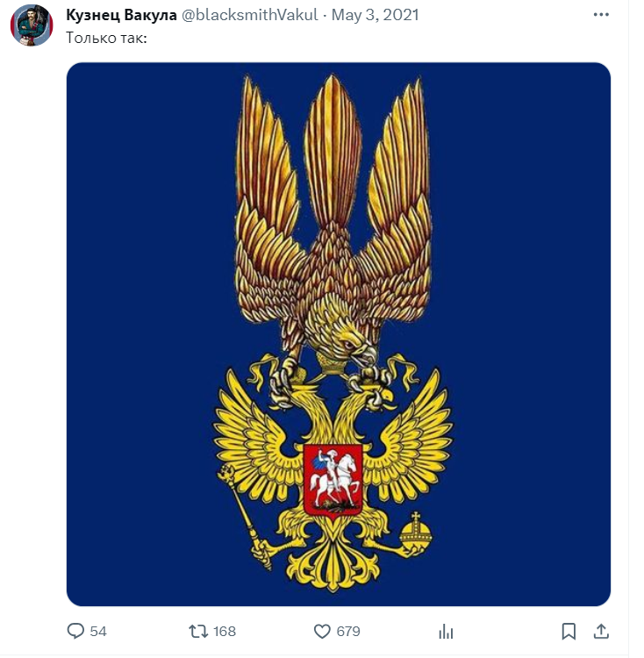Image resolution: width=644 pixels, height=658 pixels.
Task: Open the three-dot more options menu
Action: click(601, 15)
